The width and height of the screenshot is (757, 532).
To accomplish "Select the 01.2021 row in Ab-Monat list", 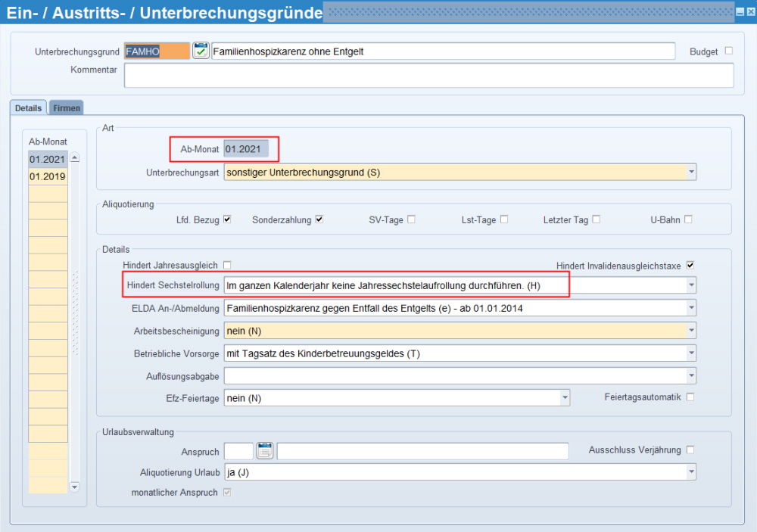I will [48, 160].
